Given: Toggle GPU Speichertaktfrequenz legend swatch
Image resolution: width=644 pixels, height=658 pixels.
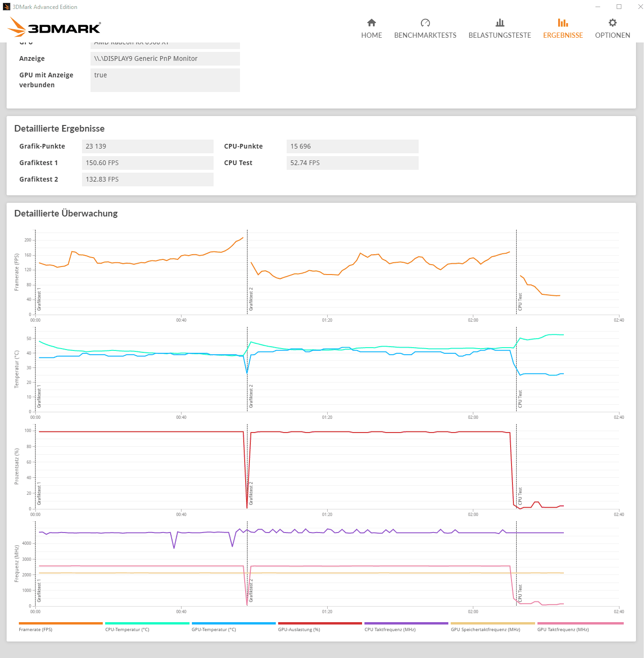Looking at the screenshot, I should [493, 623].
